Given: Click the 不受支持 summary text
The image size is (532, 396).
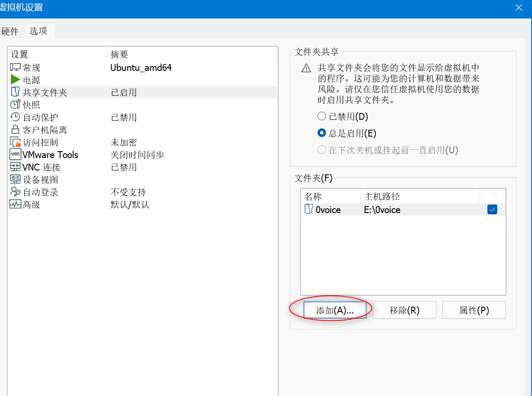Looking at the screenshot, I should click(128, 192).
